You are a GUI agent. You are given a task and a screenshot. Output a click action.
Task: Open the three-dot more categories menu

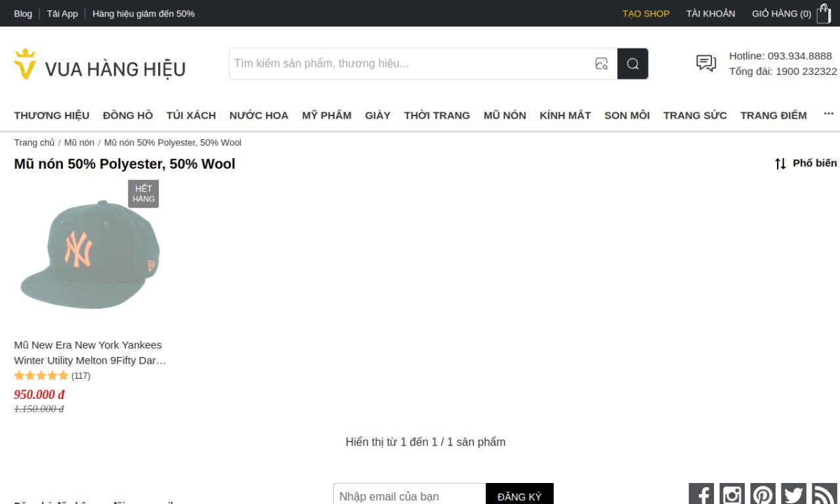828,114
